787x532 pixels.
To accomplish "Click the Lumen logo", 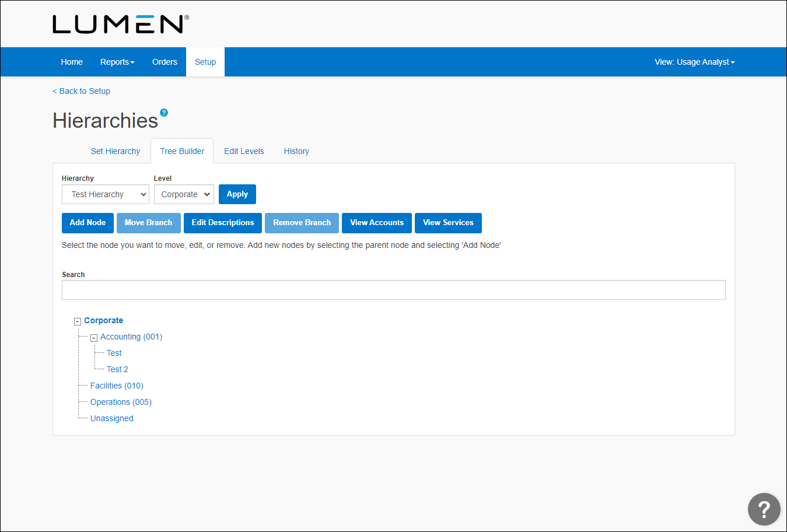I will point(120,24).
